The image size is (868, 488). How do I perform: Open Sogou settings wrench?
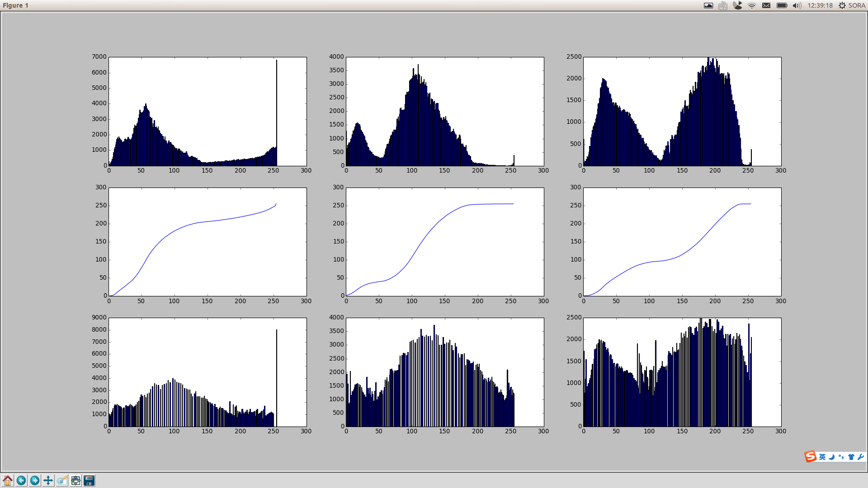click(861, 457)
